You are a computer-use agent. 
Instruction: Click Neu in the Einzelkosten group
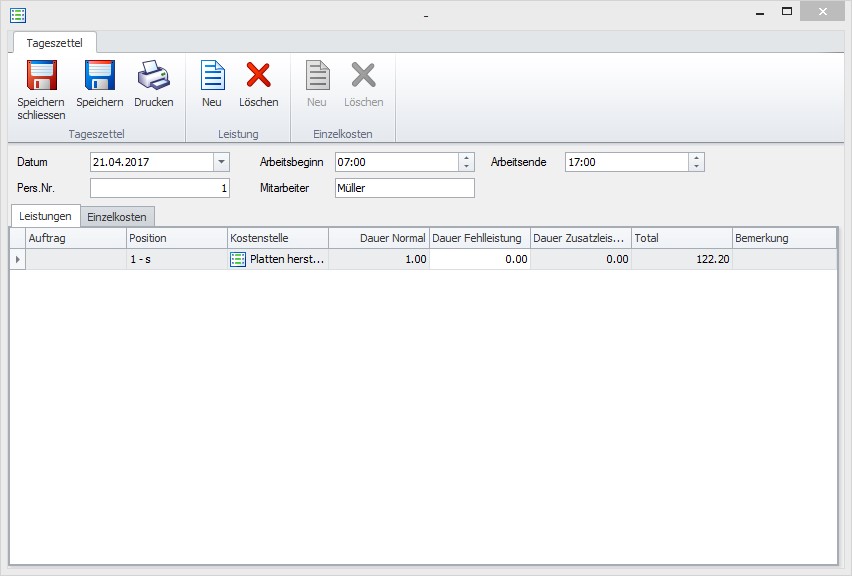(x=317, y=77)
